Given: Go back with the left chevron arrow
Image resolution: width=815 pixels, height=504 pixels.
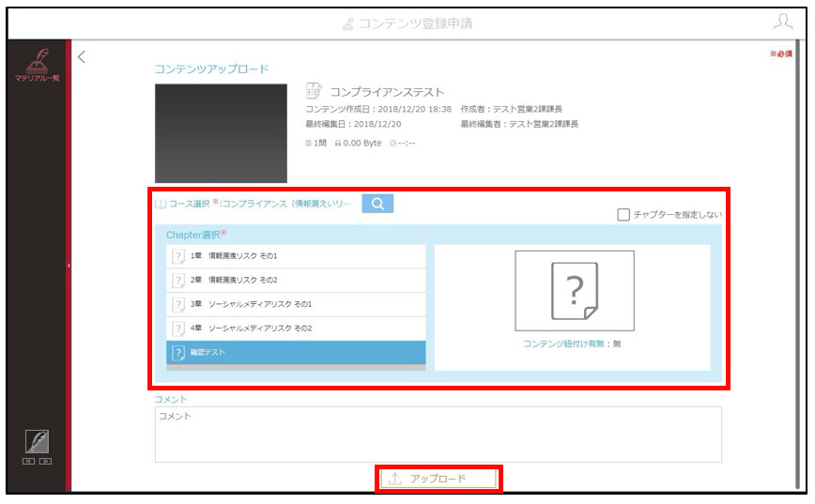Looking at the screenshot, I should (x=82, y=56).
